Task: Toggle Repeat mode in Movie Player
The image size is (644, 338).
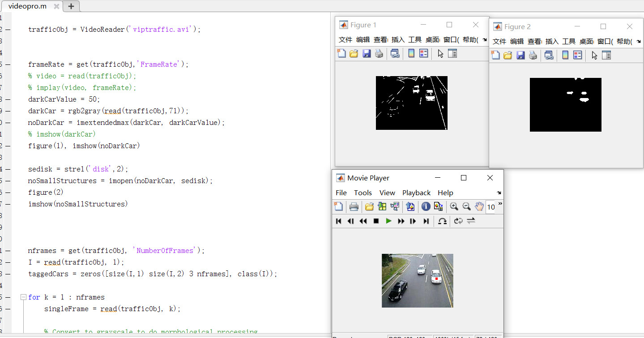Action: point(458,221)
